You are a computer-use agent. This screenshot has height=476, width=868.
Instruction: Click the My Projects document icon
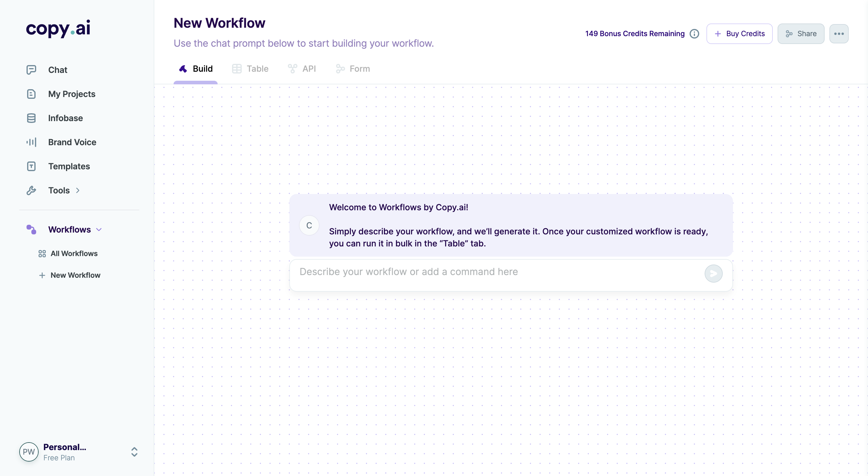pyautogui.click(x=31, y=94)
